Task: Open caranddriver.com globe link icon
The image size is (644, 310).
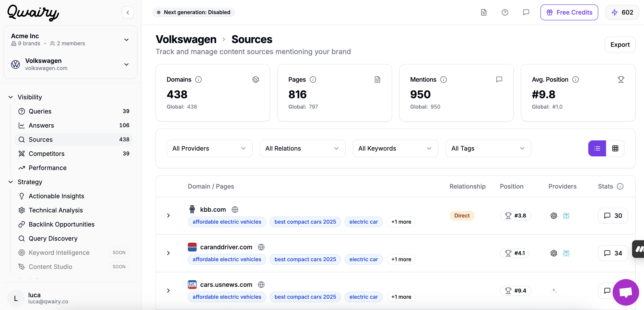Action: (x=261, y=247)
